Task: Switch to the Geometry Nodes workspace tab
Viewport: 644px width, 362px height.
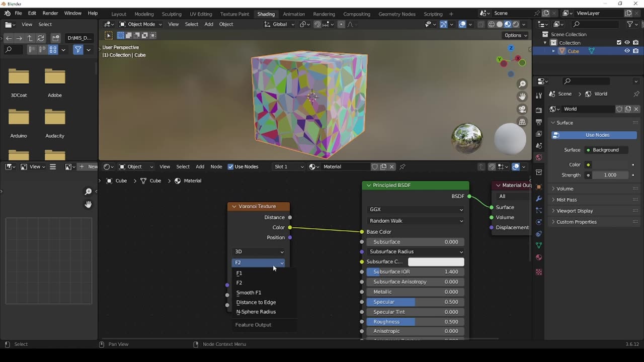Action: 397,14
